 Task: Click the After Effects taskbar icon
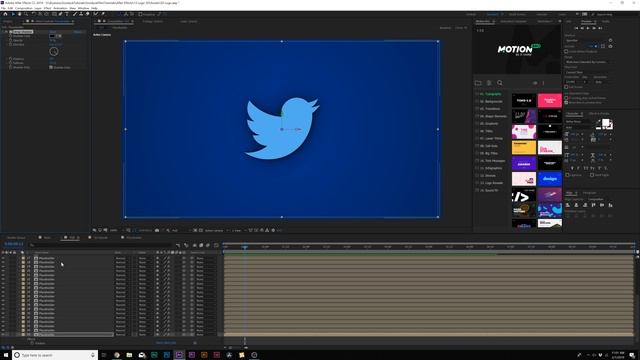(x=179, y=355)
